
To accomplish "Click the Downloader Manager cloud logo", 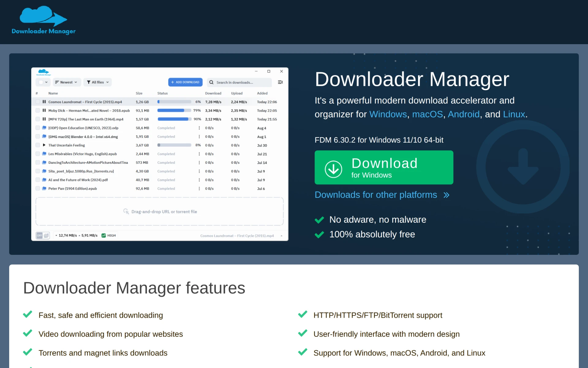I will coord(43,20).
